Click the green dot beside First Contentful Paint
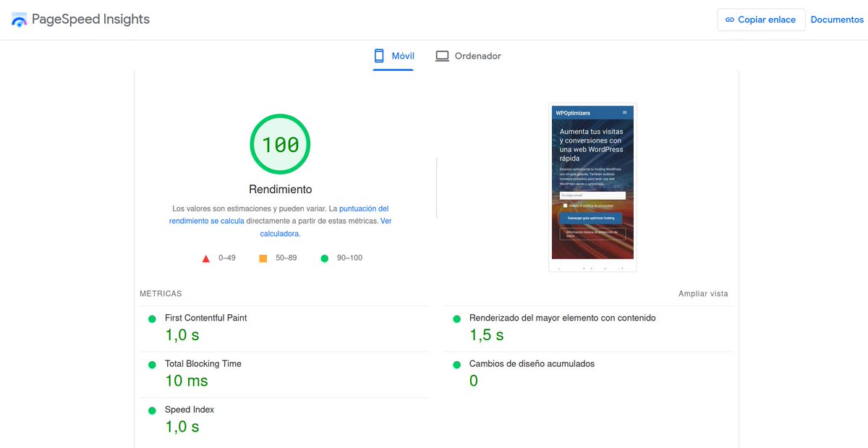868x448 pixels. [x=152, y=318]
